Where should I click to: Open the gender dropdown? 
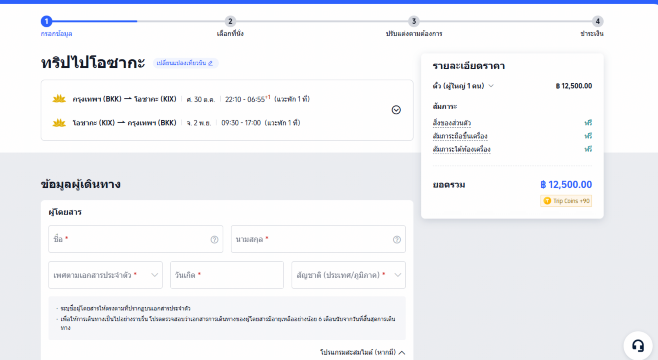pyautogui.click(x=105, y=275)
